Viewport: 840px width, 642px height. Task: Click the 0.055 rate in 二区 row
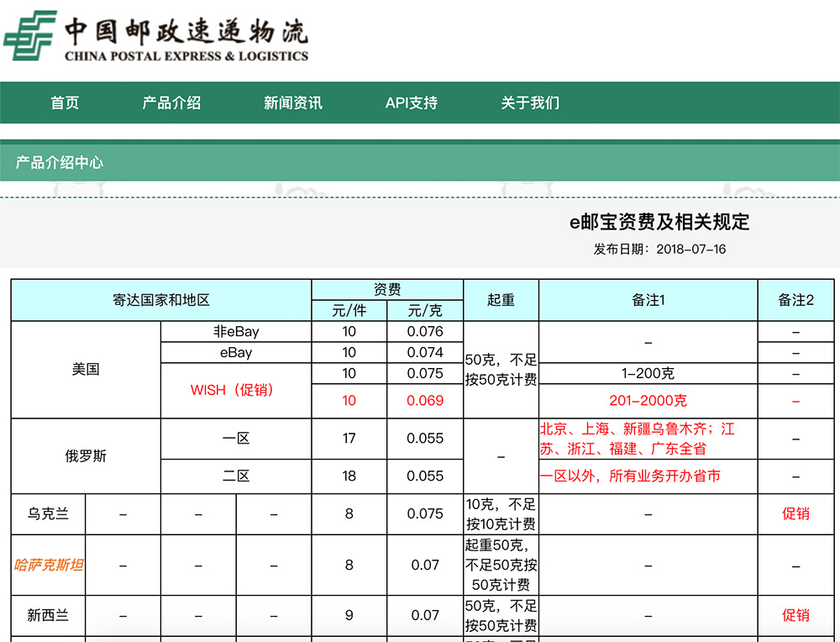tap(425, 476)
